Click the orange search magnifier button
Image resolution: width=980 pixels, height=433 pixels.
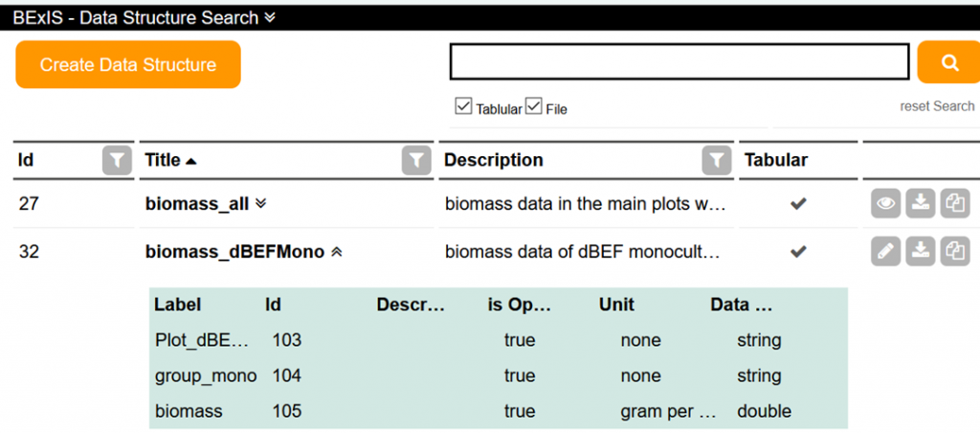tap(948, 62)
